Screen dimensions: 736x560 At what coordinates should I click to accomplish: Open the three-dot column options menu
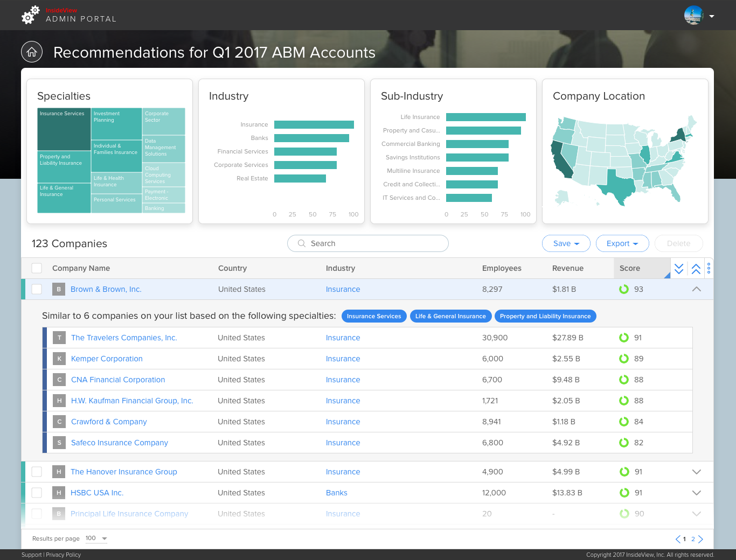(709, 268)
